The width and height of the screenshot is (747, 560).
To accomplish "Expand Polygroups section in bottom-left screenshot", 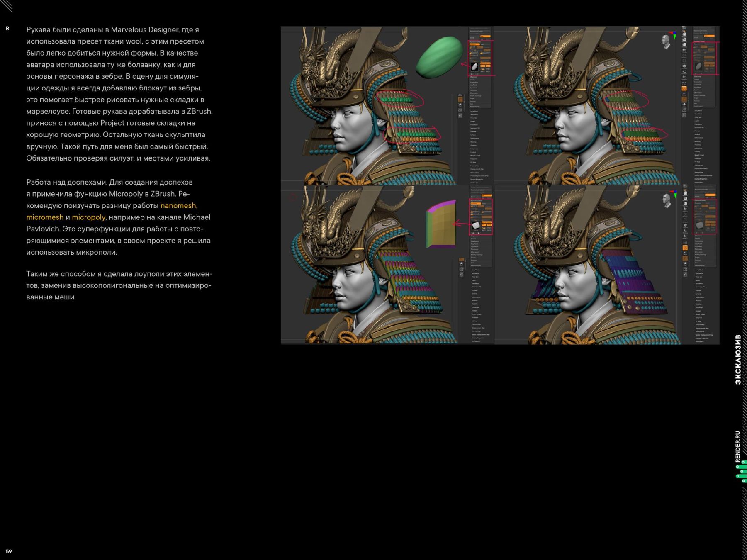I will [x=476, y=307].
